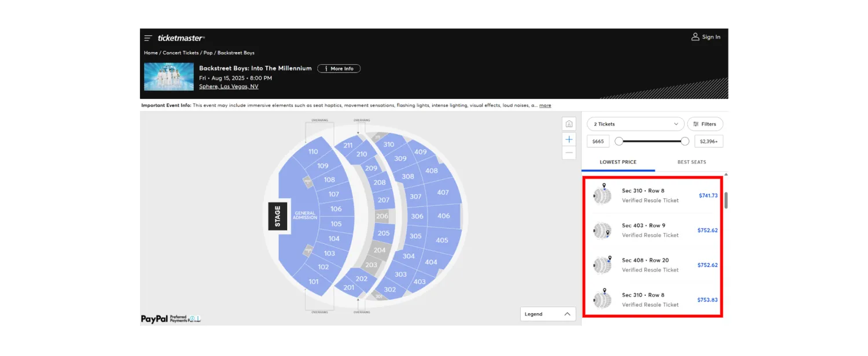Image resolution: width=868 pixels, height=356 pixels.
Task: Select section 407 on the map
Action: pos(443,192)
